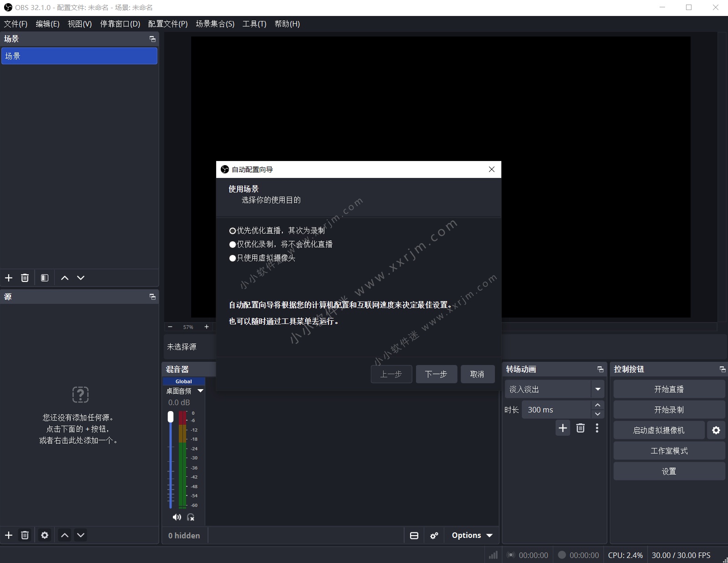
Task: Open the 工具(T) menu
Action: pos(254,24)
